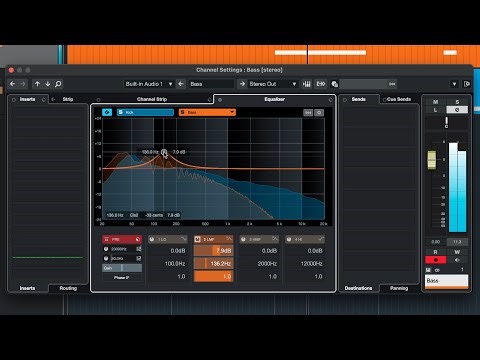
Task: Switch to the Routing tab at bottom
Action: tap(68, 288)
